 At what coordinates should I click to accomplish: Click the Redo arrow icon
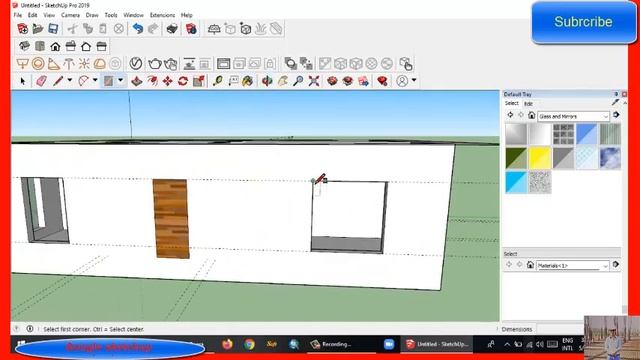click(153, 29)
